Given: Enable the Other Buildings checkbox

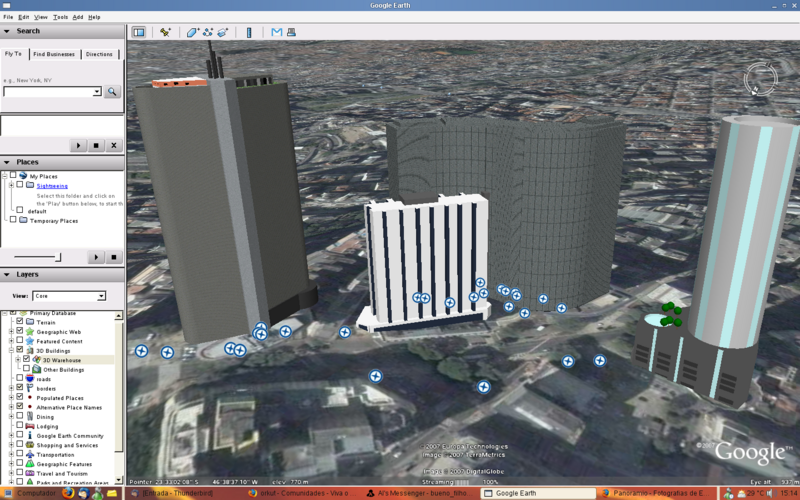Looking at the screenshot, I should coord(27,368).
